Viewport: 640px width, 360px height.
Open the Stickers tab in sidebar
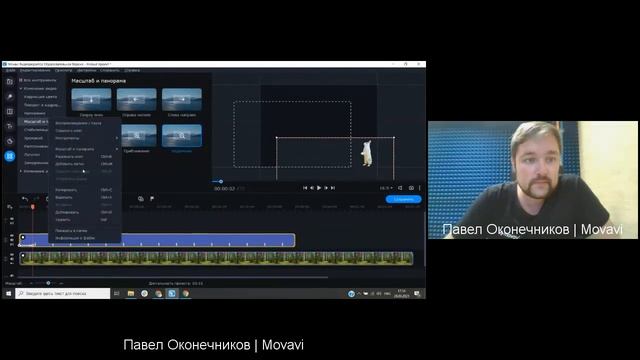pos(10,141)
